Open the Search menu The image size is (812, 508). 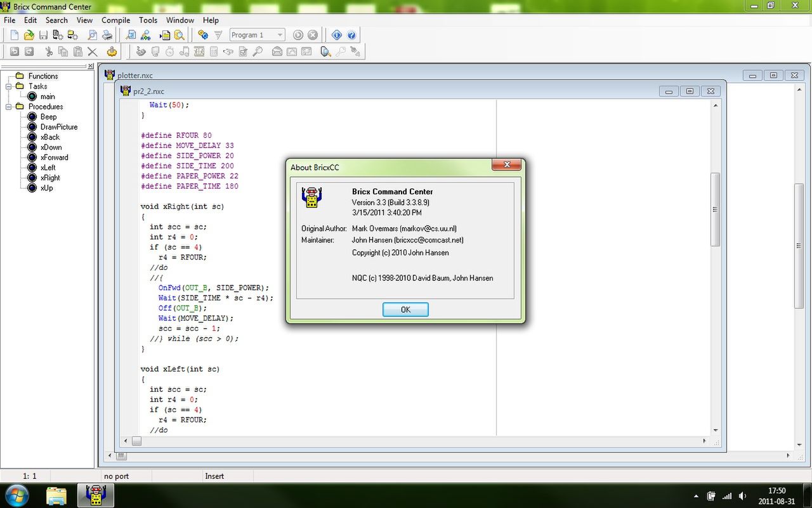56,20
